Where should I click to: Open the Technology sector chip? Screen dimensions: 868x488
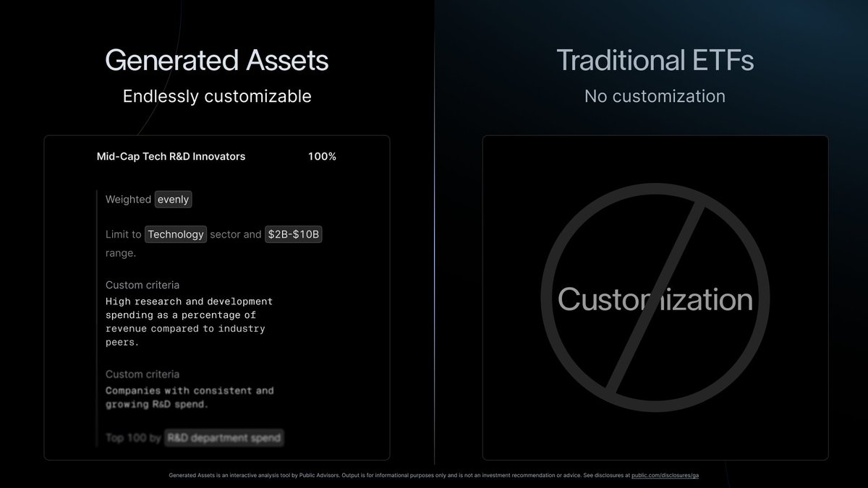pos(176,234)
